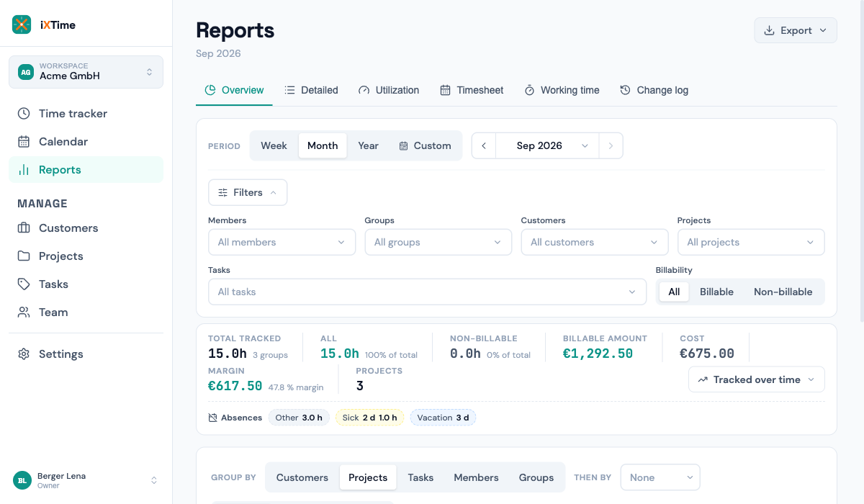Click the calendar icon in the sidebar
Viewport: 864px width, 504px height.
24,141
